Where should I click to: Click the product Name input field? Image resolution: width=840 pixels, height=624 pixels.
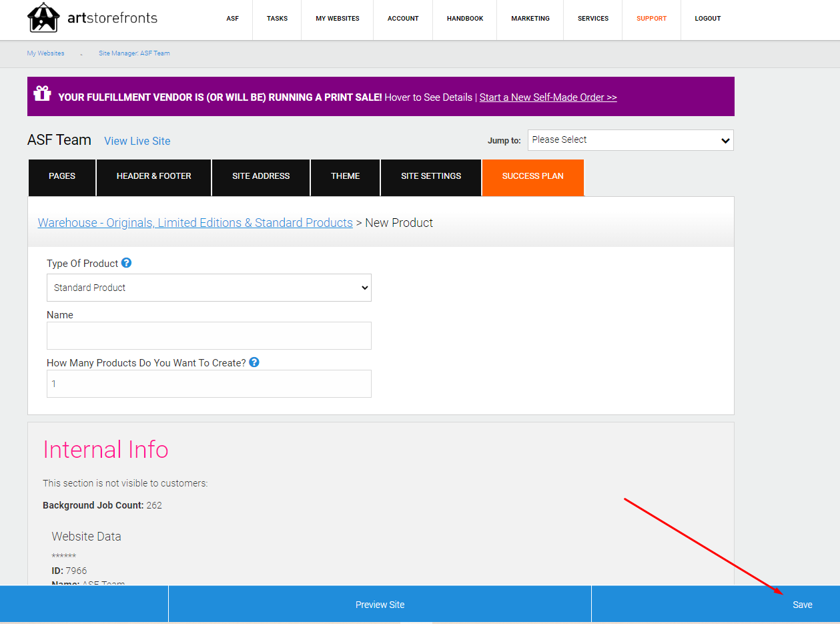[209, 336]
